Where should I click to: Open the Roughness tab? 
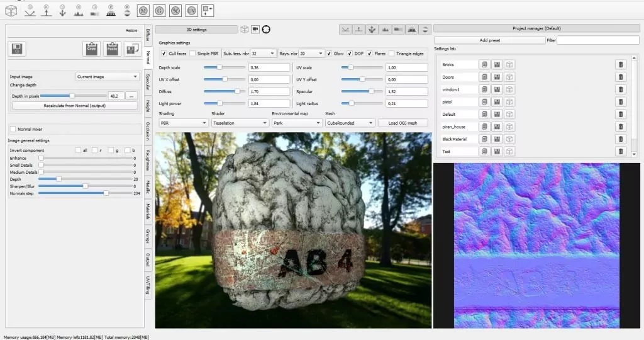coord(148,161)
